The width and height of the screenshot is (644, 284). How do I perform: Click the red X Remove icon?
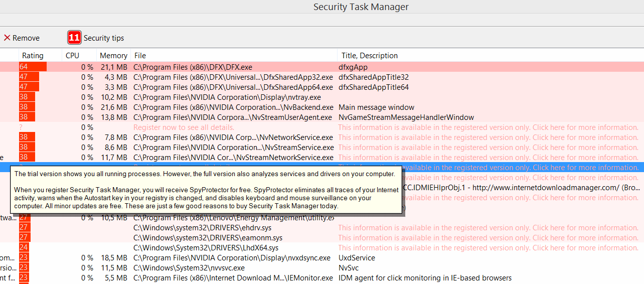[x=7, y=38]
